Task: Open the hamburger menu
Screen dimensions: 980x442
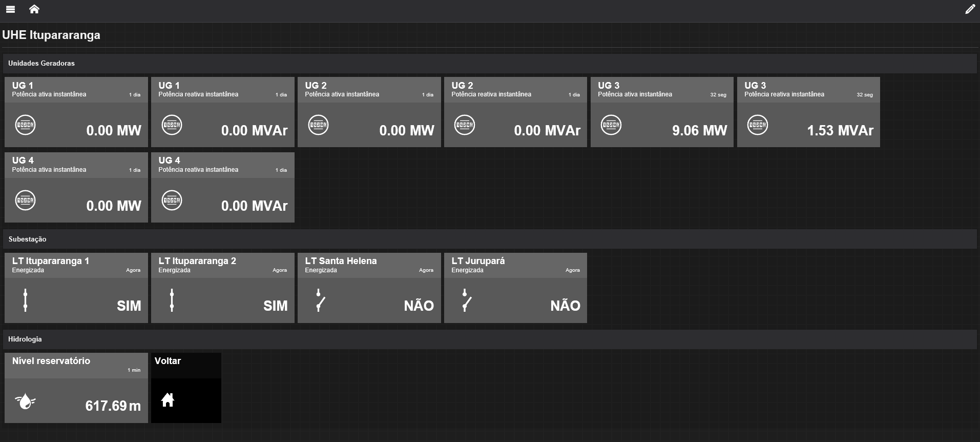Action: [x=10, y=9]
